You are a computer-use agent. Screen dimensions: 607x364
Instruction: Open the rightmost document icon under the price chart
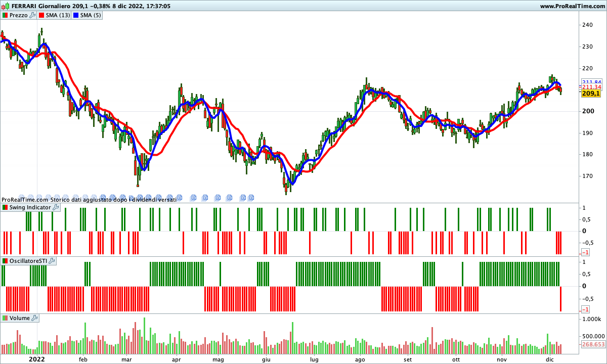(250, 197)
